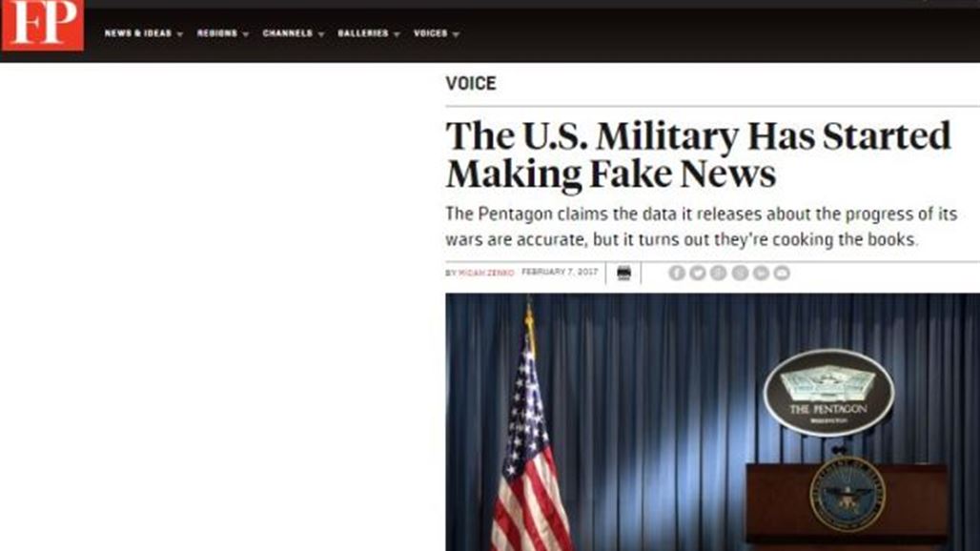The height and width of the screenshot is (551, 980).
Task: Click the VOICE section label
Action: [471, 83]
